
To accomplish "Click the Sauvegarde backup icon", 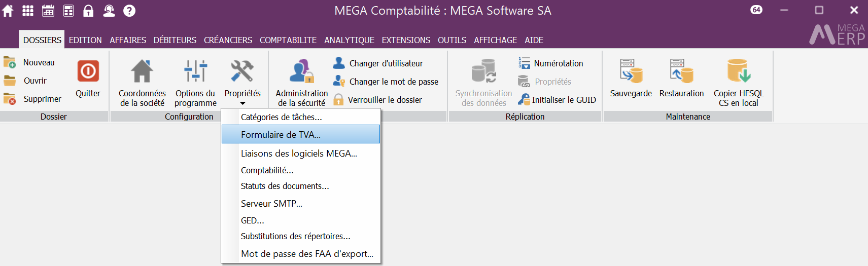I will click(631, 71).
